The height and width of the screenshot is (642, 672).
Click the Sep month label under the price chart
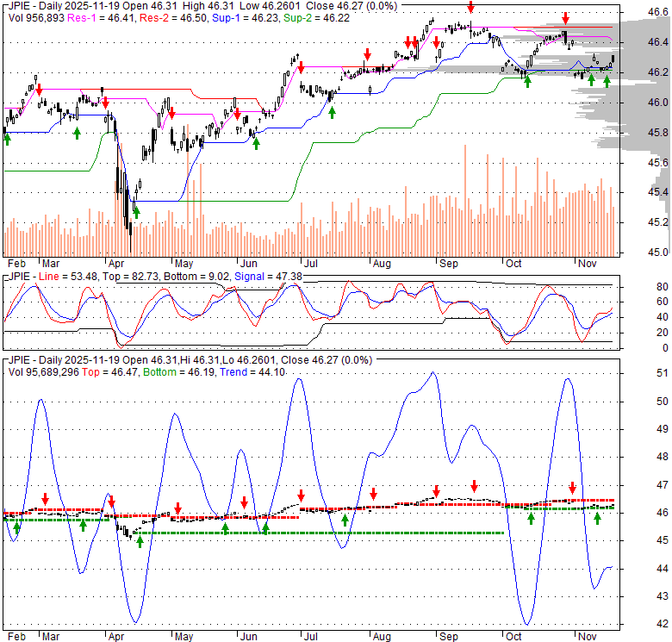click(448, 263)
